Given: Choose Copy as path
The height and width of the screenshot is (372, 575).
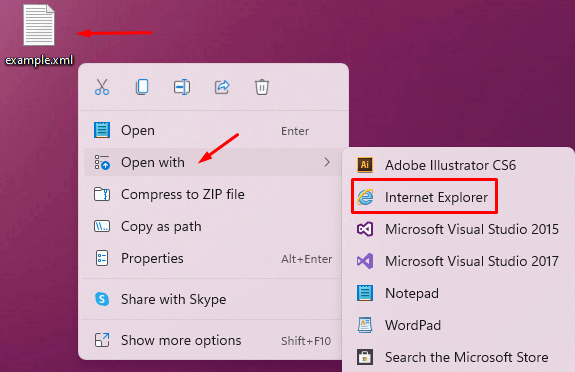Looking at the screenshot, I should 213,226.
